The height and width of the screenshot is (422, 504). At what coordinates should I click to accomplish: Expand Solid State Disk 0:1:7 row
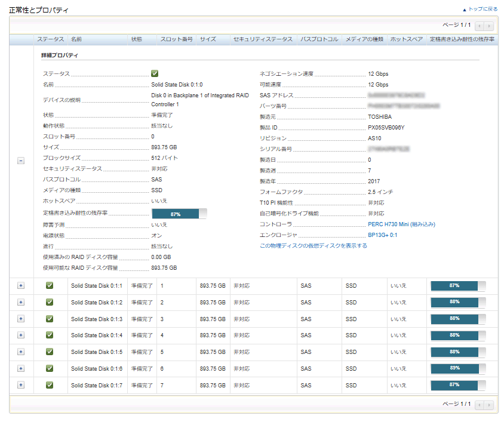point(21,385)
